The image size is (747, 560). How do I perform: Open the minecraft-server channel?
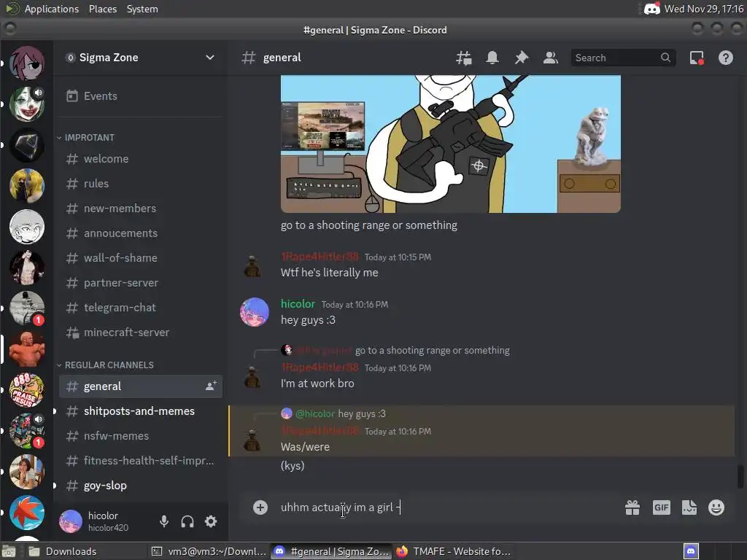coord(140,332)
